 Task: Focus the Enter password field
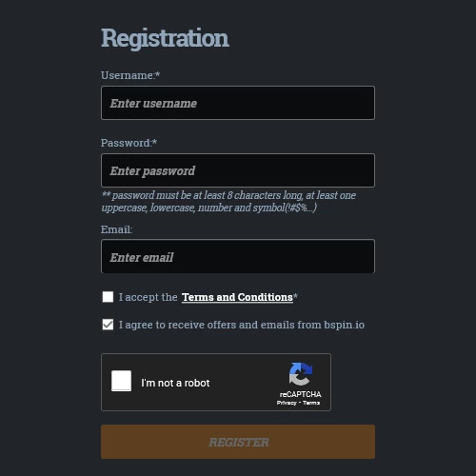[x=238, y=170]
